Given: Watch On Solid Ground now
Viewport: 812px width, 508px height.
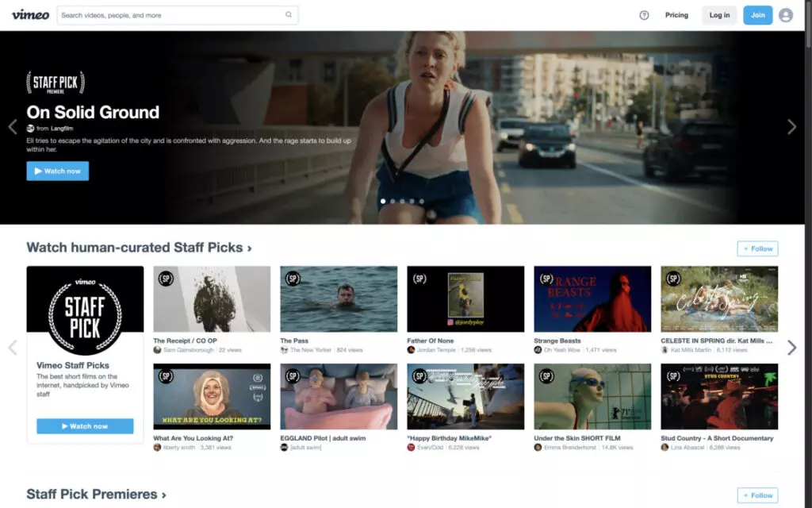Looking at the screenshot, I should coord(57,171).
